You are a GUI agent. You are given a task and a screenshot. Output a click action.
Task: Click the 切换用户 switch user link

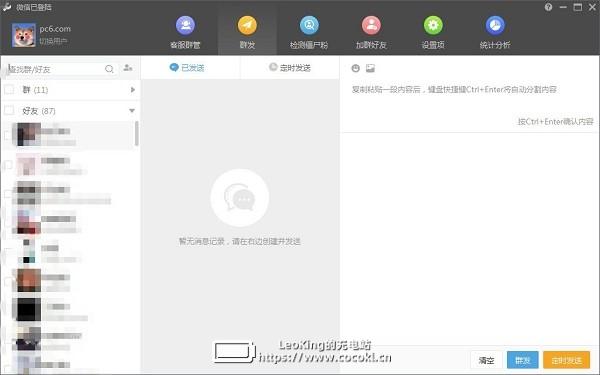tap(53, 41)
